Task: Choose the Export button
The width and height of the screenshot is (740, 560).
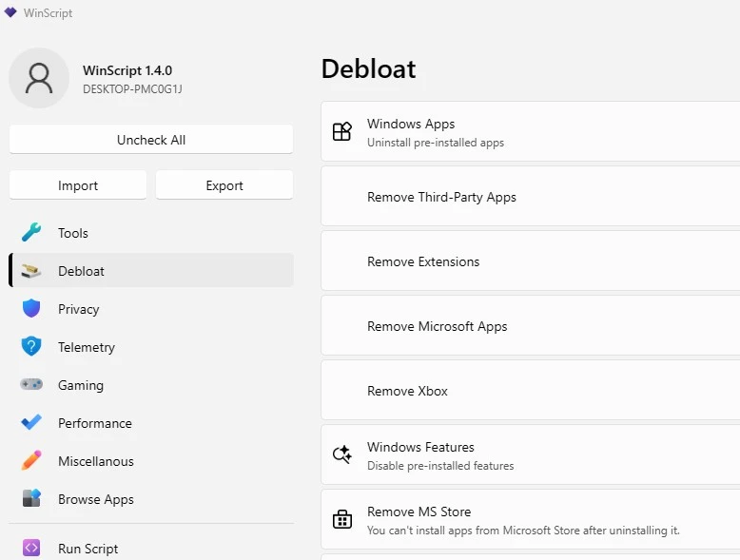Action: 224,185
